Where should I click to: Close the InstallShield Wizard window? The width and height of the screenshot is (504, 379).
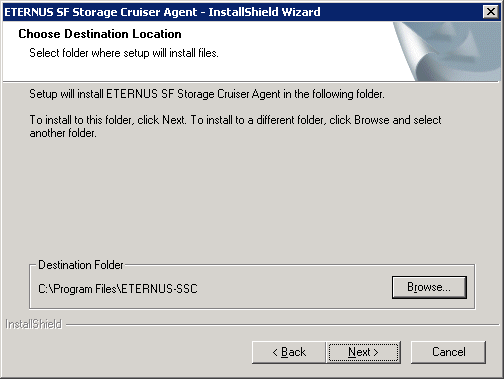[491, 12]
